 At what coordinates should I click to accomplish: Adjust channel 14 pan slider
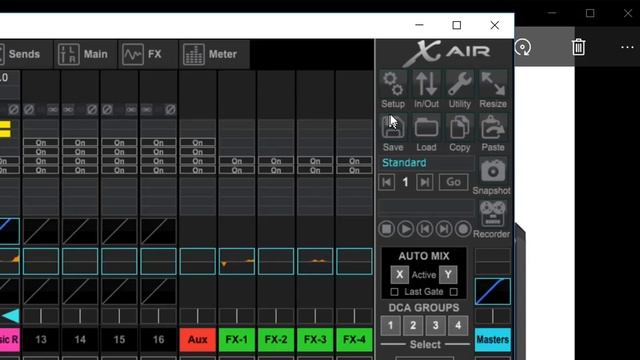(80, 316)
